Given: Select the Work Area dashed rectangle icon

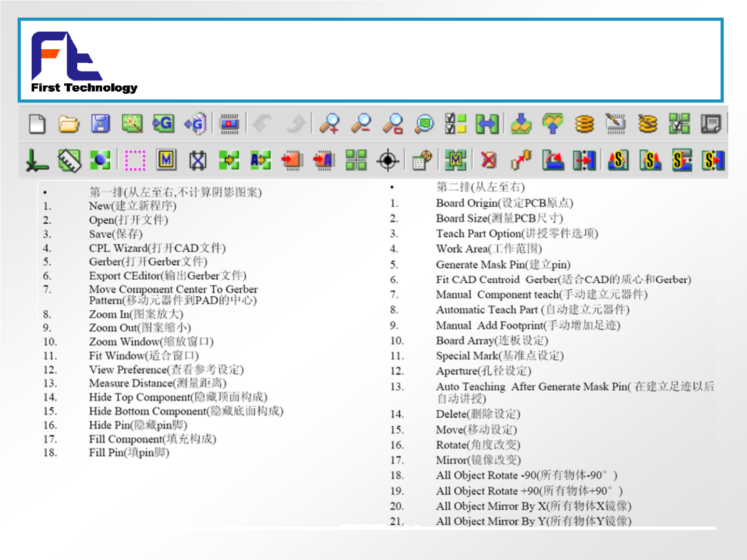Looking at the screenshot, I should tap(135, 161).
